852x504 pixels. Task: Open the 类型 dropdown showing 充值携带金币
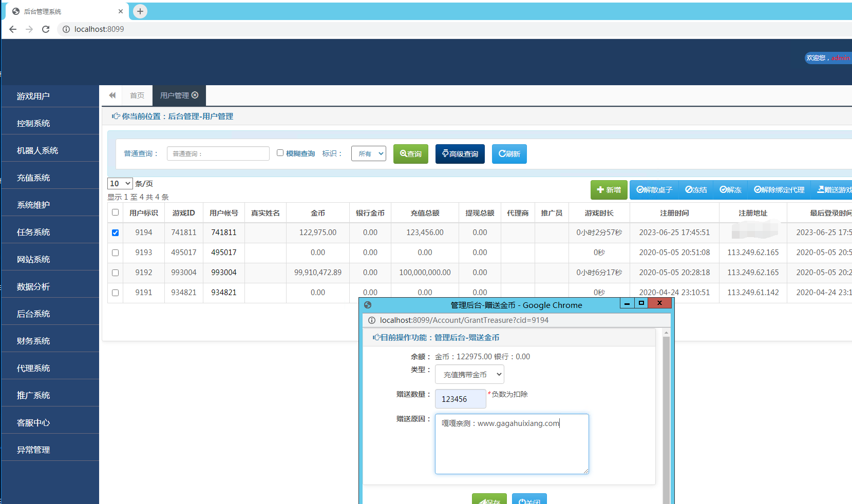(469, 375)
